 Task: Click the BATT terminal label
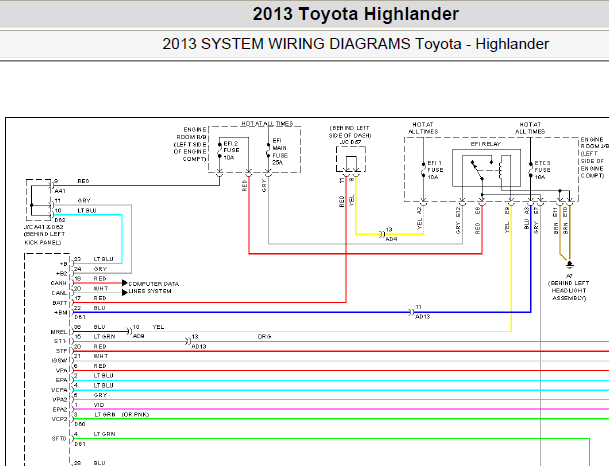tap(60, 303)
